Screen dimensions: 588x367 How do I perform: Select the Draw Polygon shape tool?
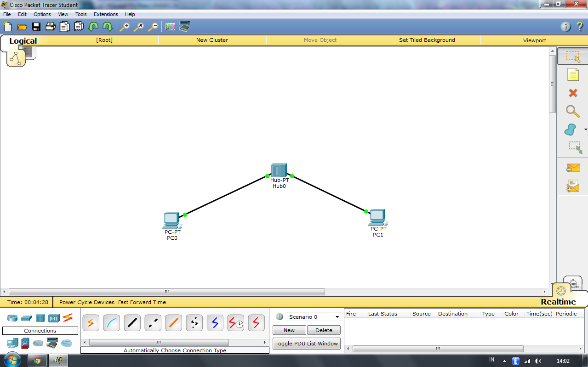[x=571, y=130]
